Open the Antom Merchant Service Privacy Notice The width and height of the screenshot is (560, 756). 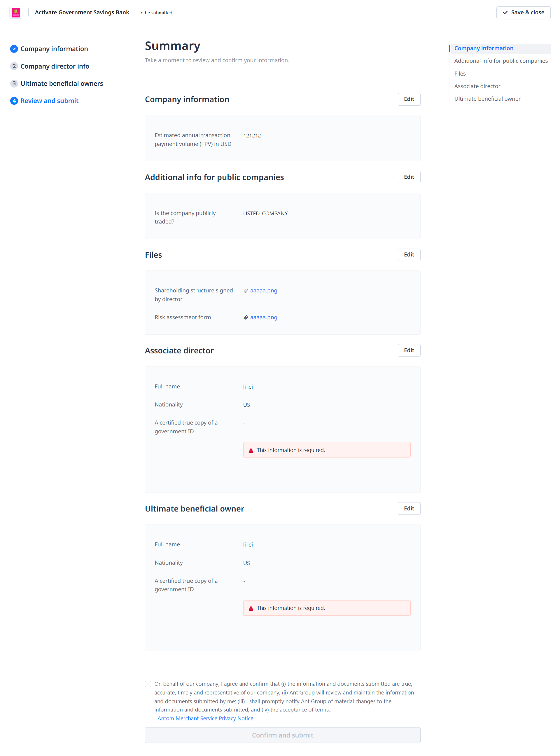[x=205, y=718]
